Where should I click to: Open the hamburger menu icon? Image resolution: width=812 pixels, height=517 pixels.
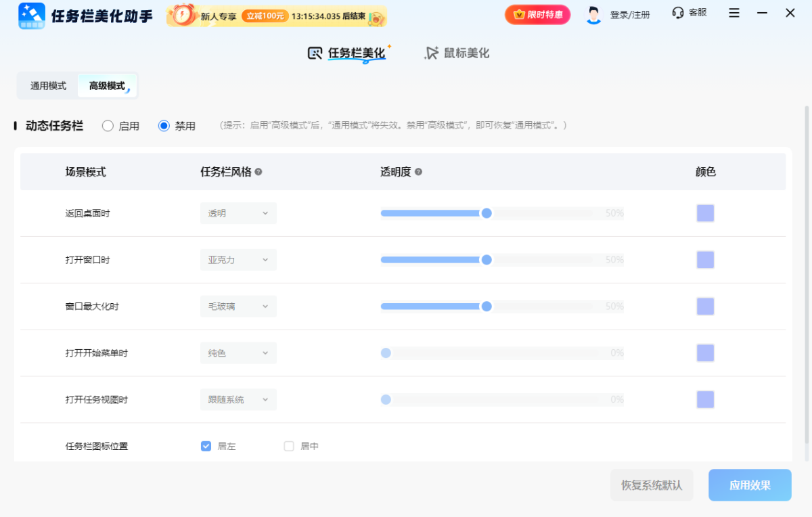pyautogui.click(x=734, y=13)
